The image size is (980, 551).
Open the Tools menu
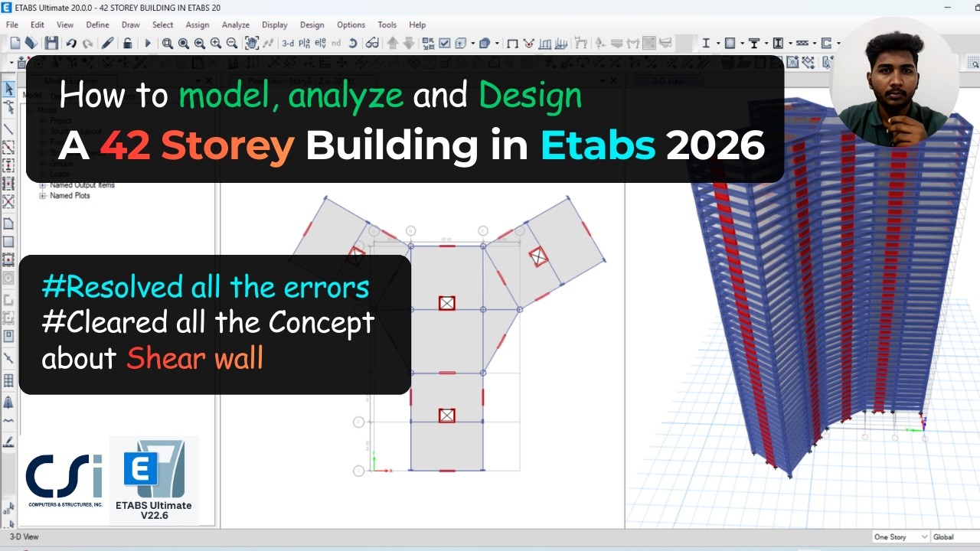coord(387,24)
